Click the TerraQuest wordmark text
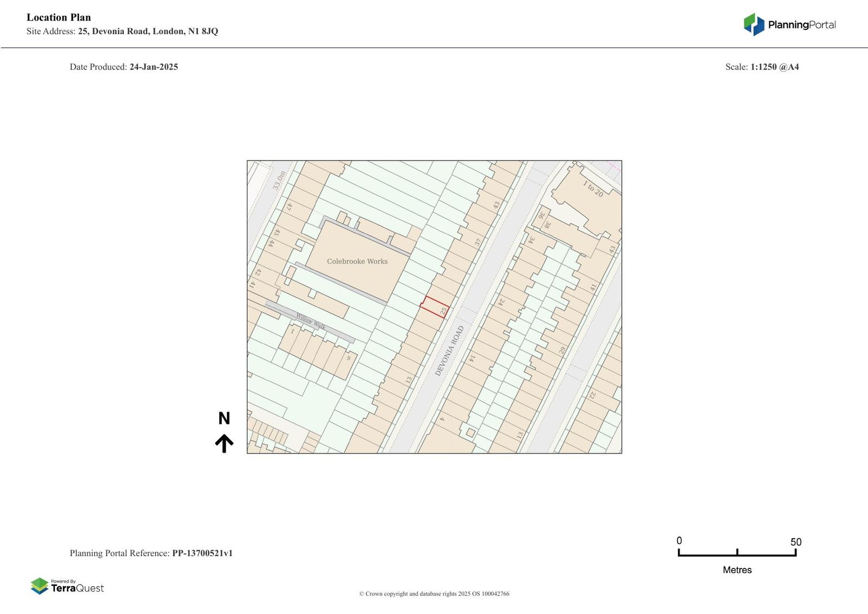The height and width of the screenshot is (614, 868). 77,589
